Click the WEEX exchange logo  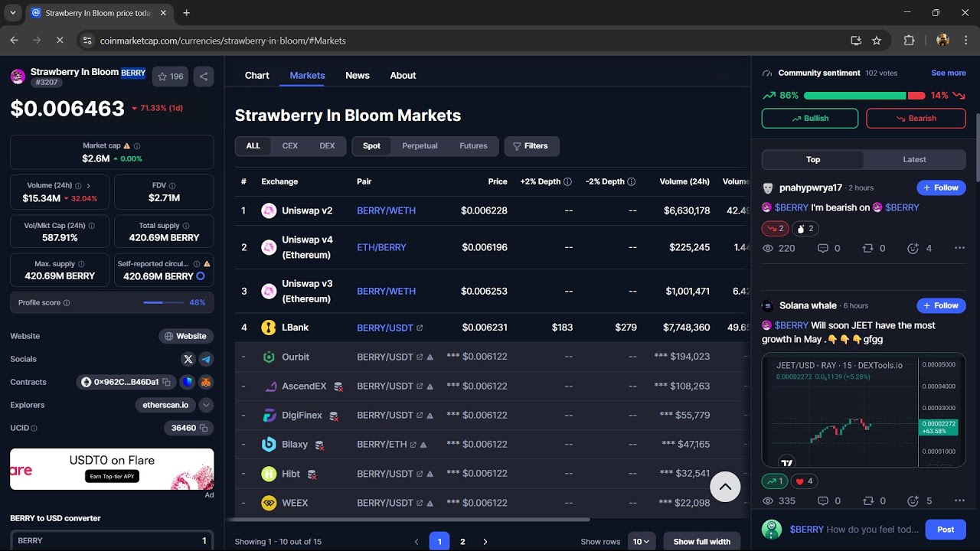point(269,503)
